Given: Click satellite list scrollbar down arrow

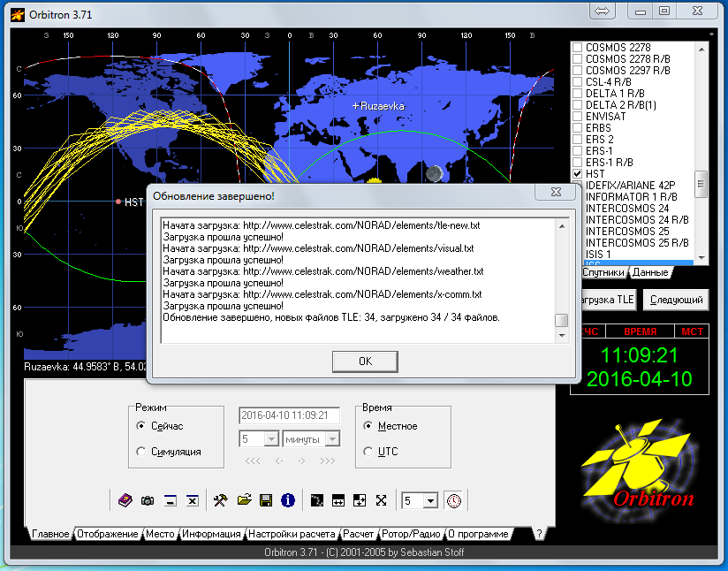Looking at the screenshot, I should pos(701,257).
